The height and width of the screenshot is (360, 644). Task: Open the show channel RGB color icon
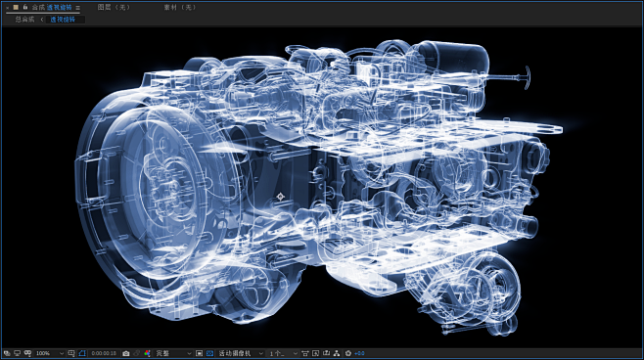click(x=148, y=353)
